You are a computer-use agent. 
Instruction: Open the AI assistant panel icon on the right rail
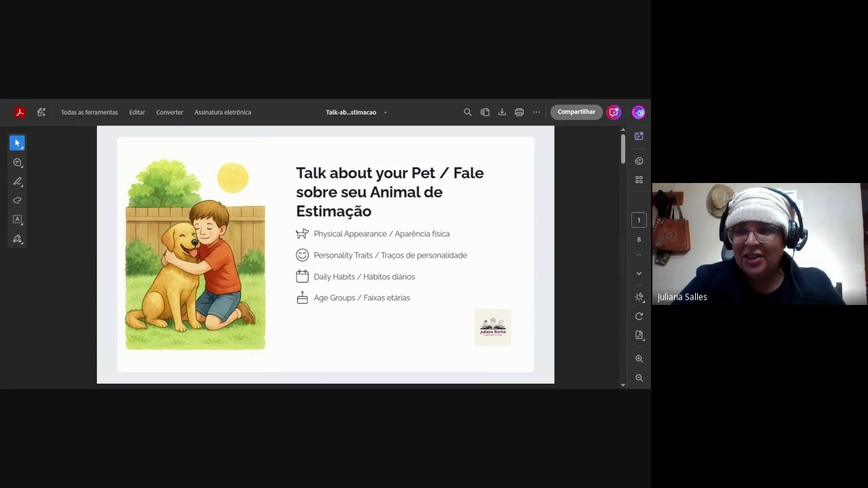tap(639, 136)
